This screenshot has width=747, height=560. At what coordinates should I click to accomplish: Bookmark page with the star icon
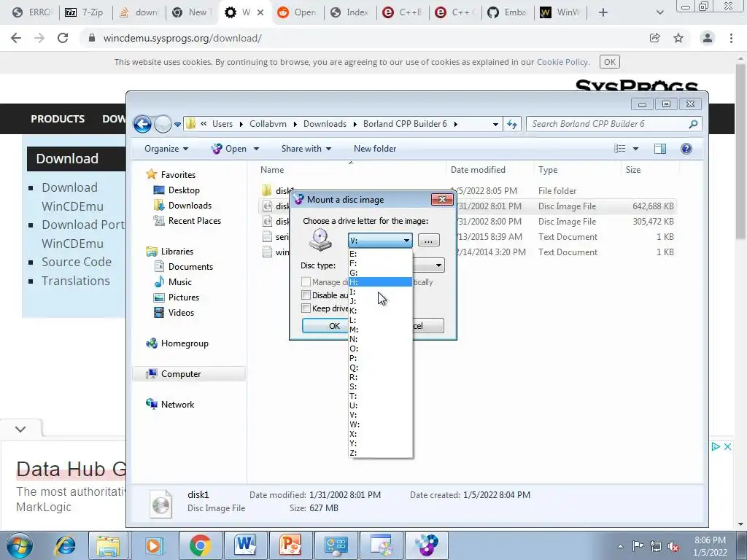tap(678, 38)
